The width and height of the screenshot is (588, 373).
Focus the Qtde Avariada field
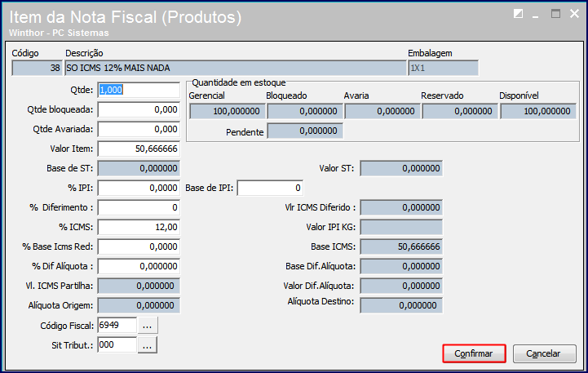pos(139,129)
